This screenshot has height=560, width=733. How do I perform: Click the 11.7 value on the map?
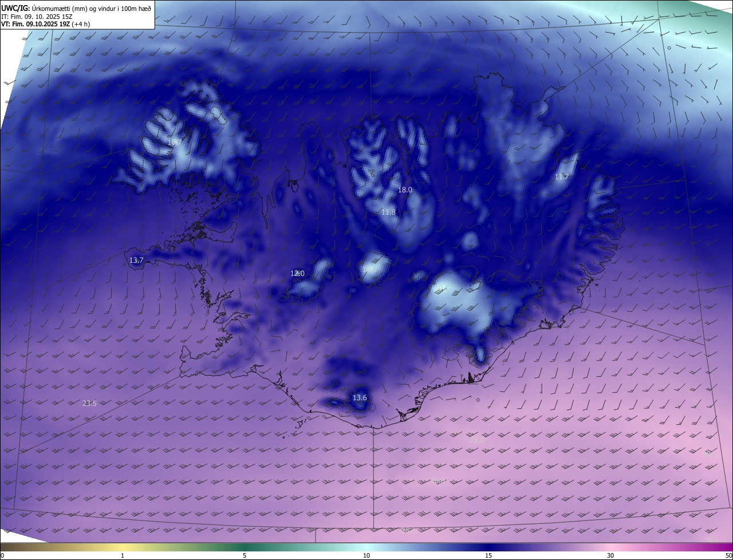(562, 177)
